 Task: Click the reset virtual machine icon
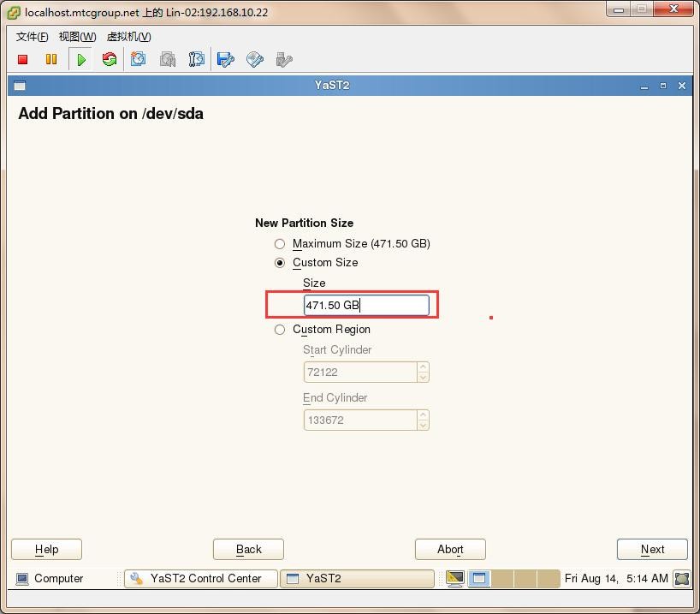pos(110,59)
